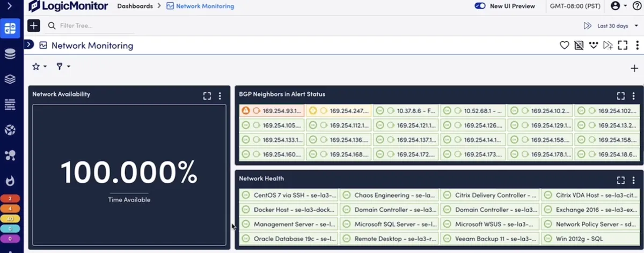Screen dimensions: 644x253
Task: Select Docker Host health cell
Action: (289, 210)
